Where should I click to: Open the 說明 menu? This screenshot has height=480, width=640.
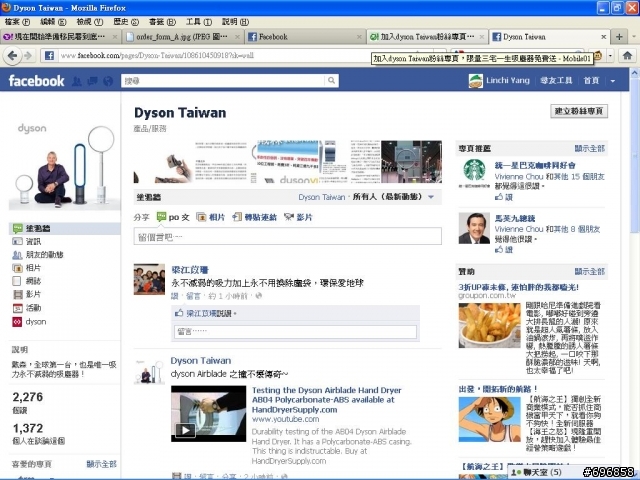click(x=235, y=22)
